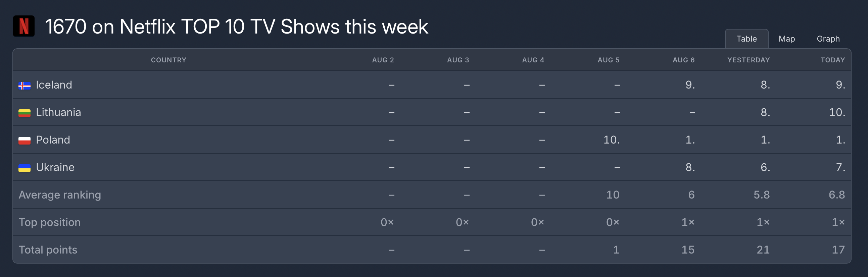Viewport: 868px width, 277px height.
Task: Open the Iceland country link
Action: pos(54,85)
